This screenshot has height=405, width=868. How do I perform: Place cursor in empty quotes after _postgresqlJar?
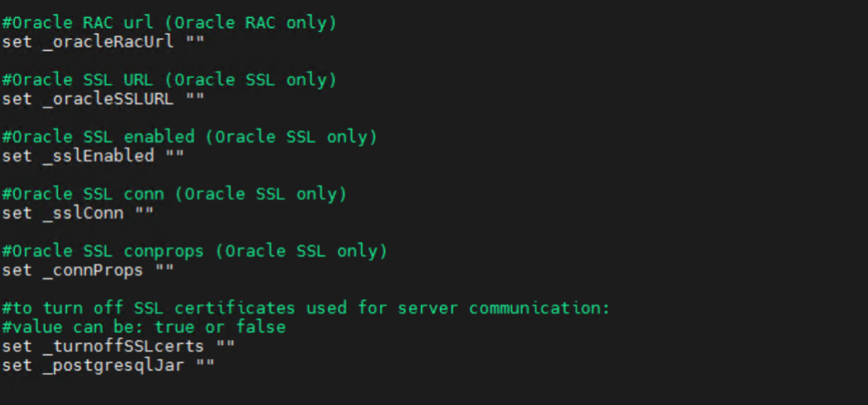point(205,364)
